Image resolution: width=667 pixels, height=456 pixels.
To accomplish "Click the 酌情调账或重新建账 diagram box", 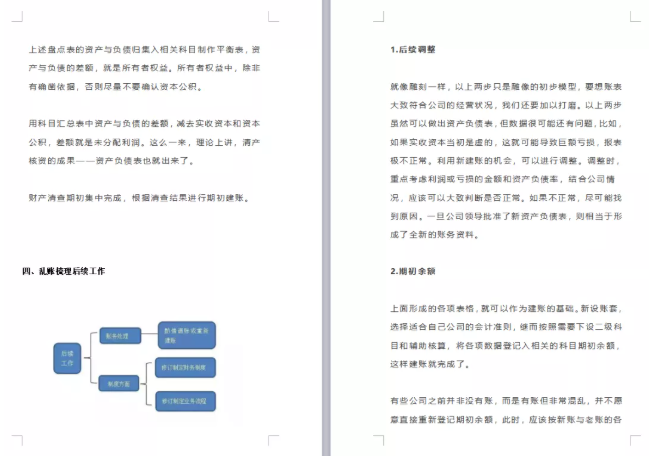I will 189,336.
